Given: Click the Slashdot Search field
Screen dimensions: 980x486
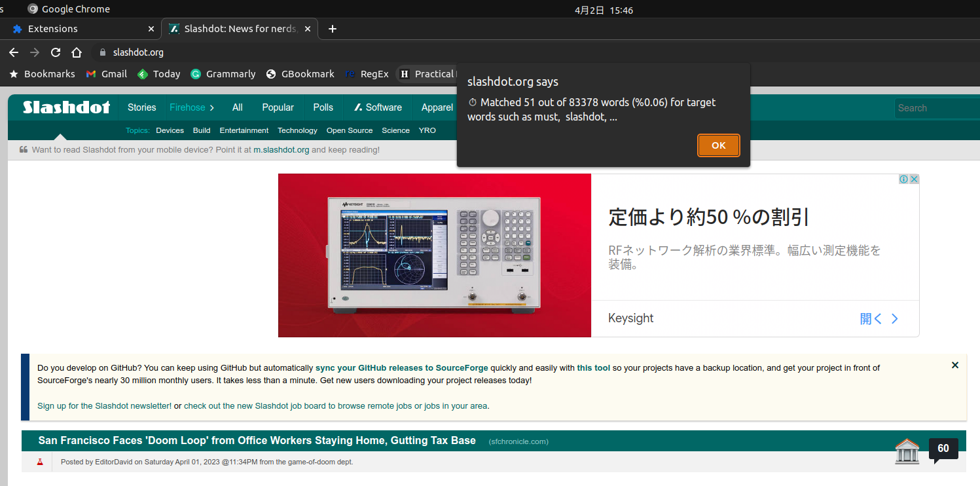Looking at the screenshot, I should tap(937, 108).
